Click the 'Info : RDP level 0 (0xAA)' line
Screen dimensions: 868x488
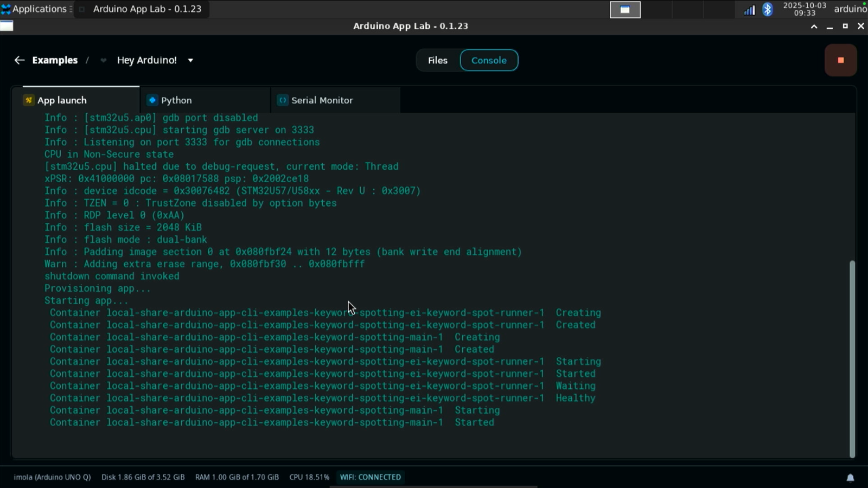coord(114,215)
